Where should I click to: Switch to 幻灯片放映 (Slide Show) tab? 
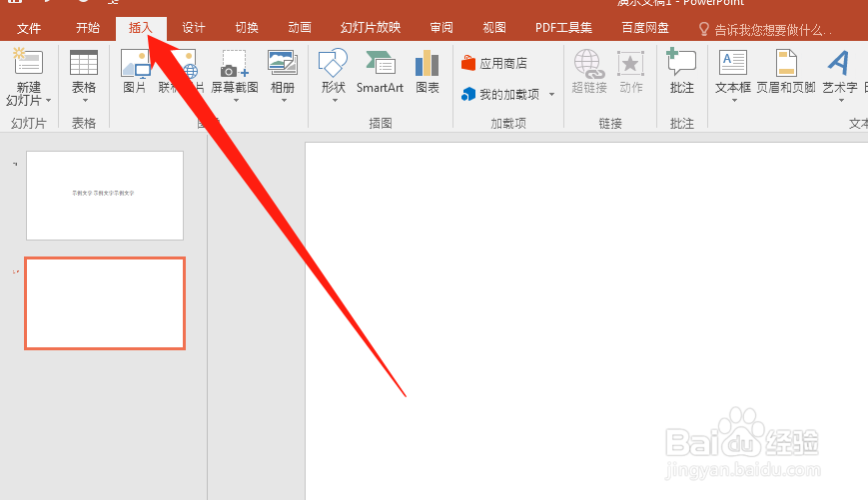[371, 28]
